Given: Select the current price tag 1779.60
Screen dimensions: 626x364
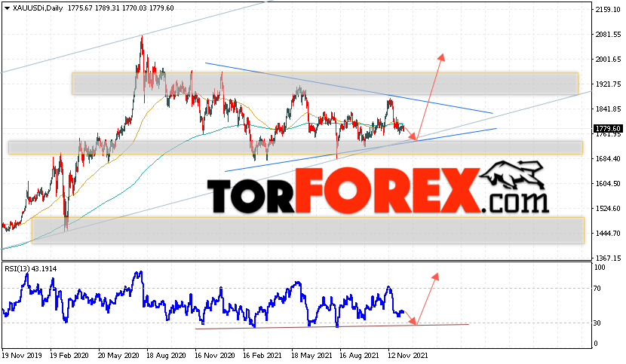Looking at the screenshot, I should point(608,129).
